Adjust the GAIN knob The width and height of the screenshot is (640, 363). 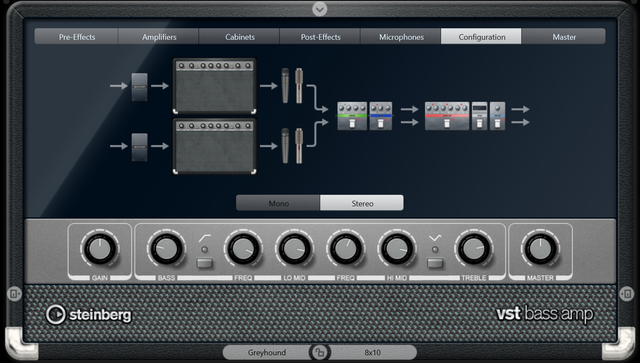[100, 249]
